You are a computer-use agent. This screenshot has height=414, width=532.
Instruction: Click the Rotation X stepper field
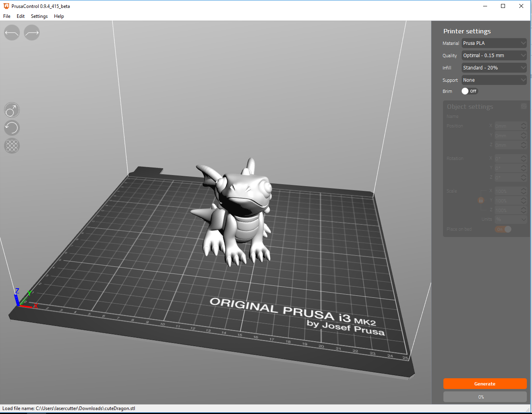(x=511, y=158)
